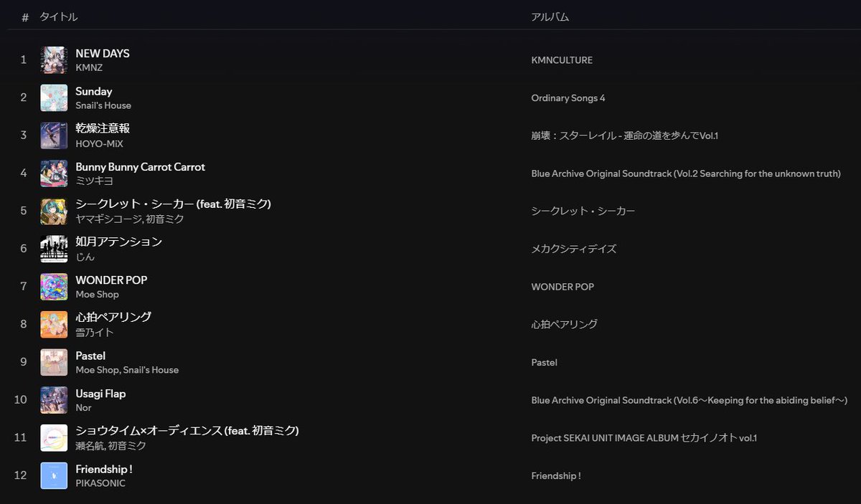Select title ショウタイム×オーディエンス (feat. 初音ミク)
861x504 pixels.
tap(187, 431)
